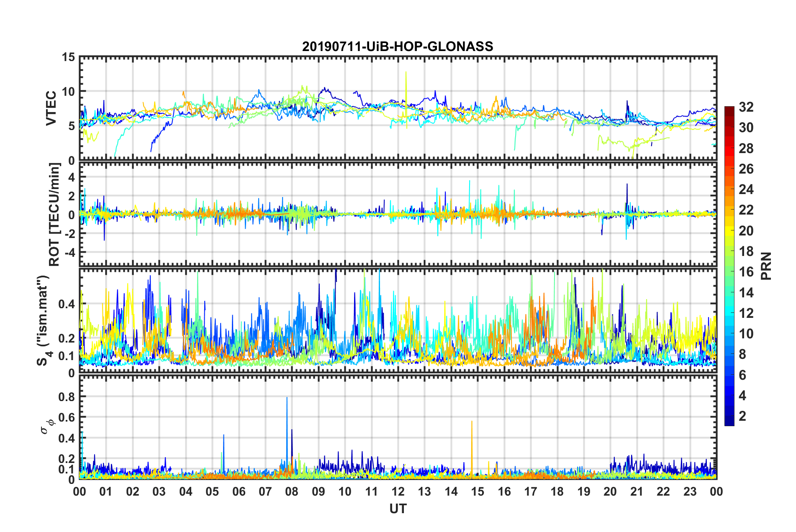Click the PRN colorbar gradient
Image resolution: width=796 pixels, height=532 pixels.
pos(729,266)
